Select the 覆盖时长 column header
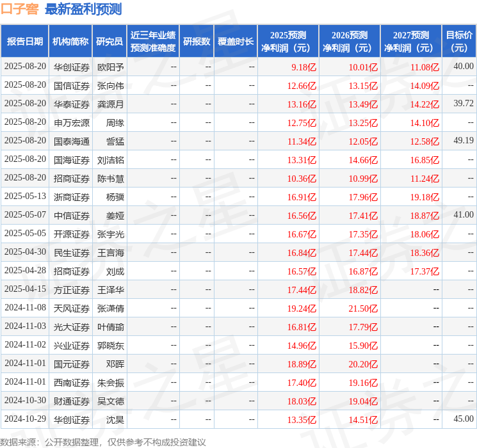This screenshot has width=477, height=448. 236,42
